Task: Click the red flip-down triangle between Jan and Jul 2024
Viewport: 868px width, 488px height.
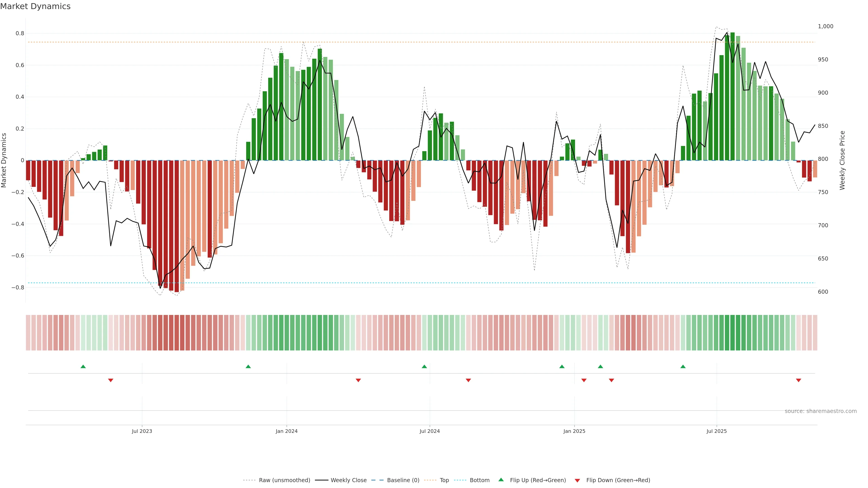Action: 358,380
